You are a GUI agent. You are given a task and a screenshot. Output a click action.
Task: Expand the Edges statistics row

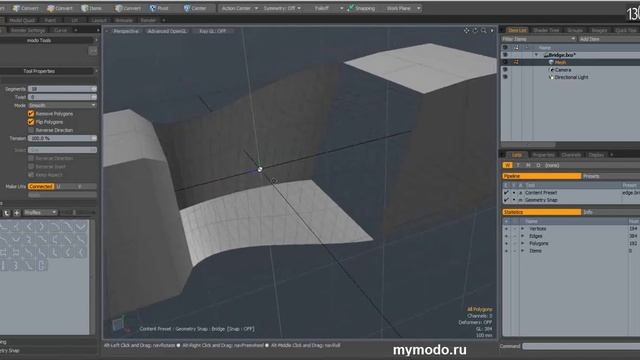522,236
